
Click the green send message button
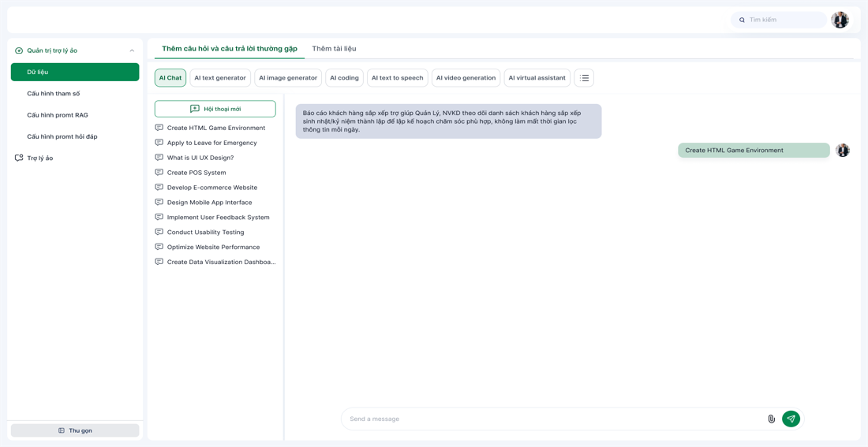[791, 419]
